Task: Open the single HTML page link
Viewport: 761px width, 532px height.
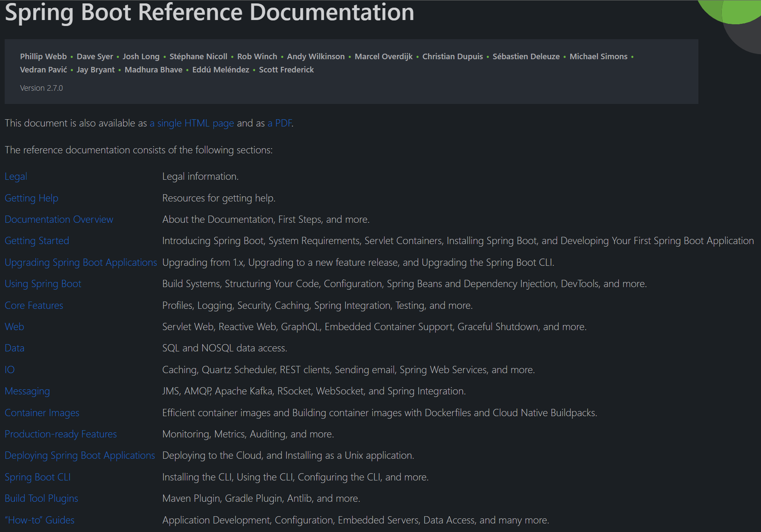Action: pos(192,124)
